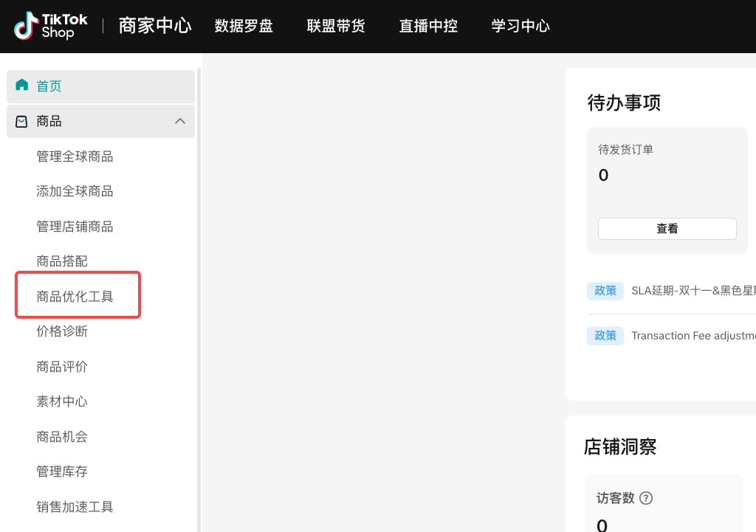The height and width of the screenshot is (532, 756).
Task: Open the 数据罗盘 top menu
Action: click(244, 26)
